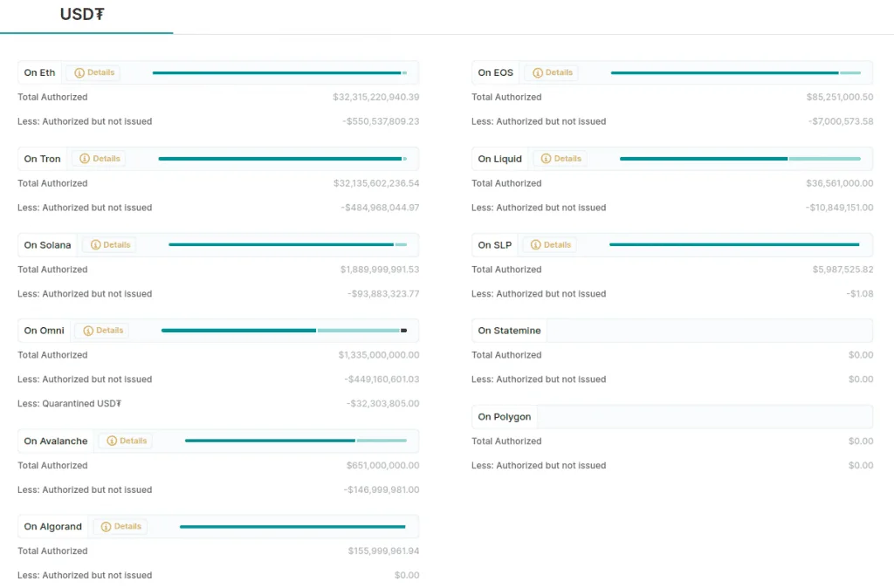894x588 pixels.
Task: Click the On Eth label
Action: pyautogui.click(x=39, y=72)
